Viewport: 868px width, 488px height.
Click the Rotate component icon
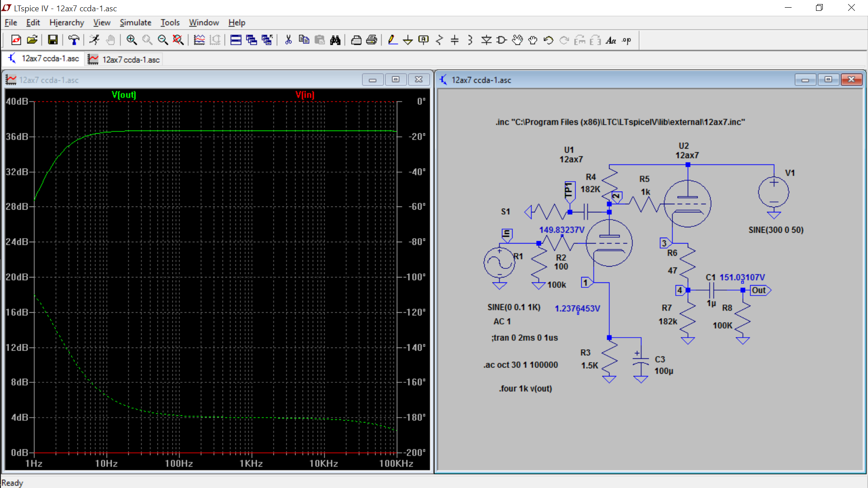(580, 40)
